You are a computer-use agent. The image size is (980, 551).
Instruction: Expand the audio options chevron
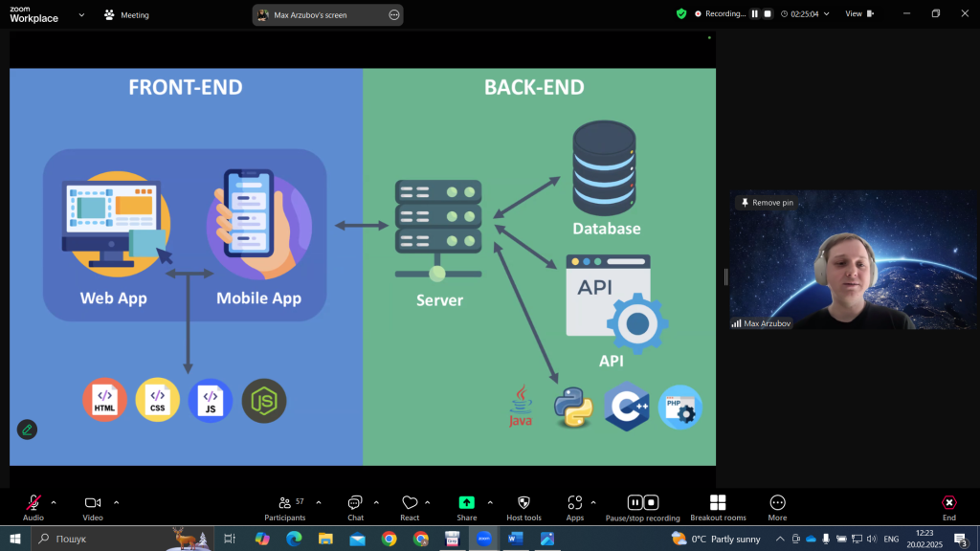(54, 502)
